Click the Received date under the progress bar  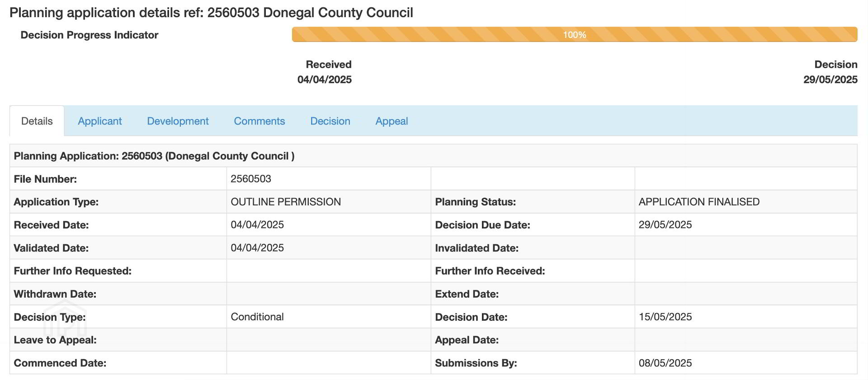point(324,80)
